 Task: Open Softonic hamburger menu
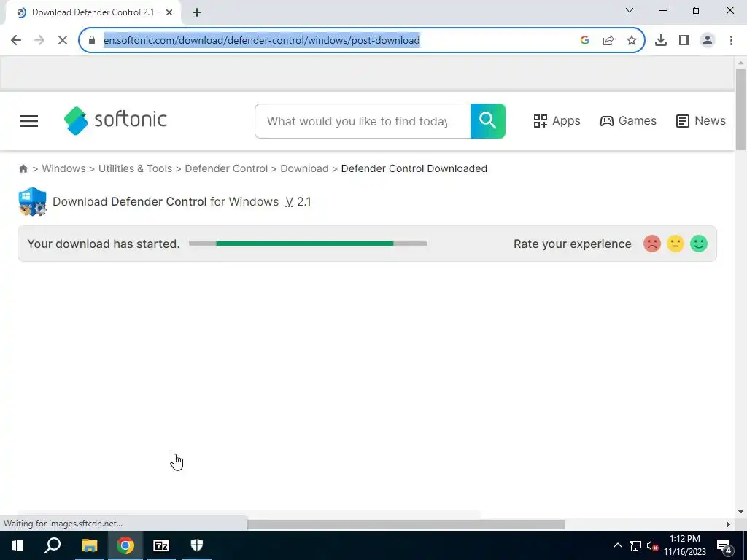[29, 121]
